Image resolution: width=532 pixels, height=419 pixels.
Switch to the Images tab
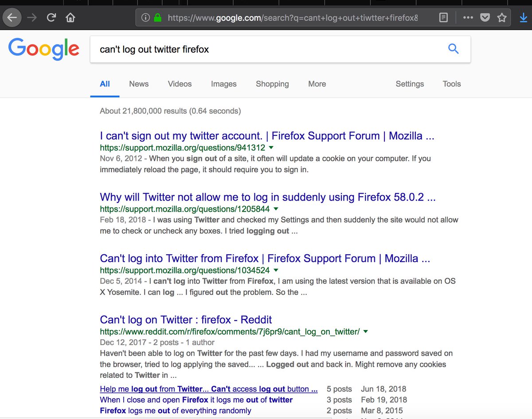coord(224,84)
